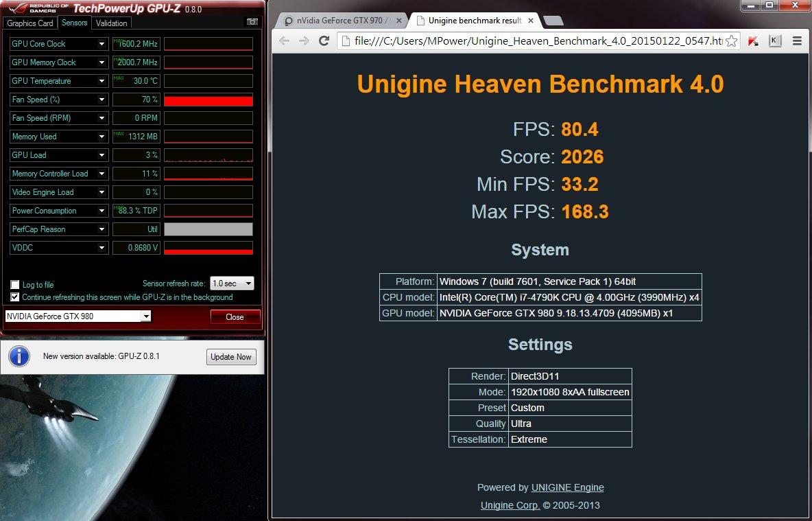Click the Chrome forward arrow
Screen dimensions: 812x521
click(304, 41)
